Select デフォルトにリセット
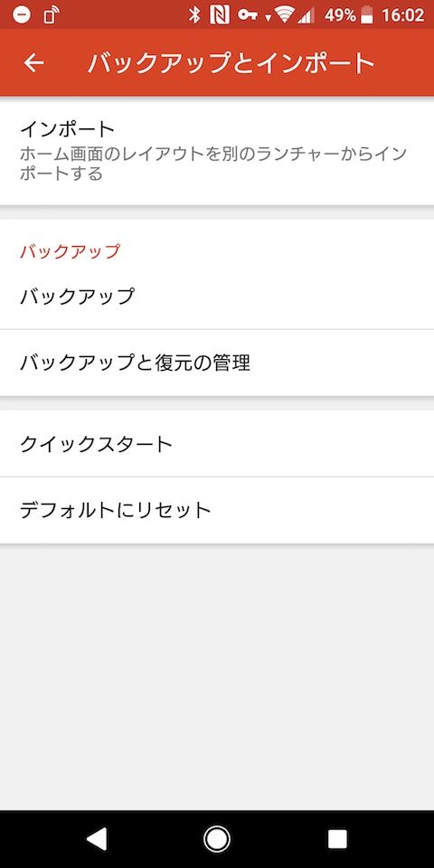Image resolution: width=434 pixels, height=868 pixels. point(217,510)
